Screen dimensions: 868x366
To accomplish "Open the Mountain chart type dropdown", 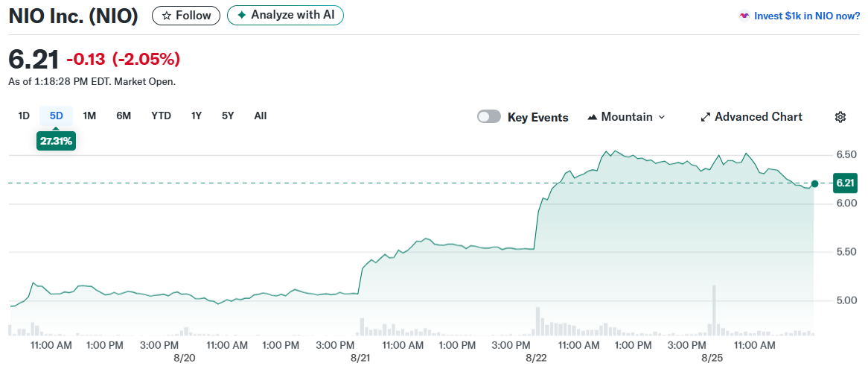I will 626,117.
